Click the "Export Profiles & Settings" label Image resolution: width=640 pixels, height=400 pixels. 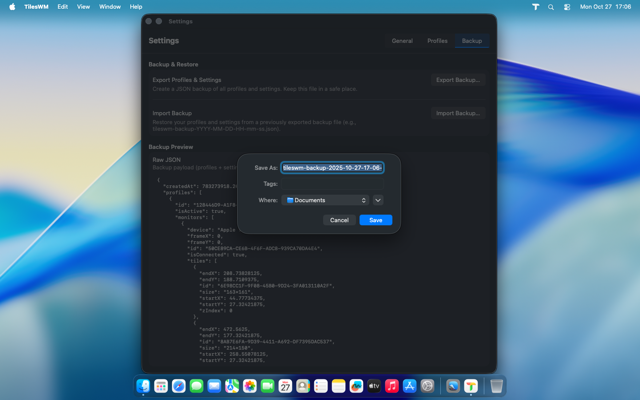pyautogui.click(x=187, y=80)
